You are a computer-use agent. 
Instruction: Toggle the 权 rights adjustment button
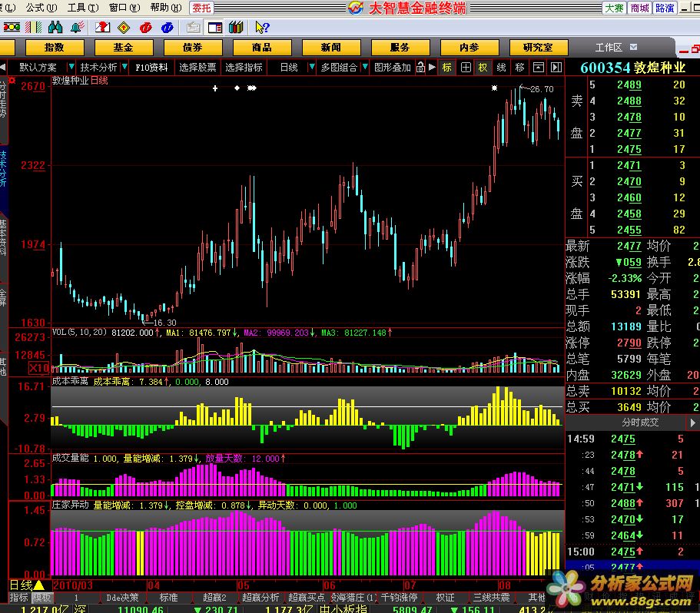point(483,68)
